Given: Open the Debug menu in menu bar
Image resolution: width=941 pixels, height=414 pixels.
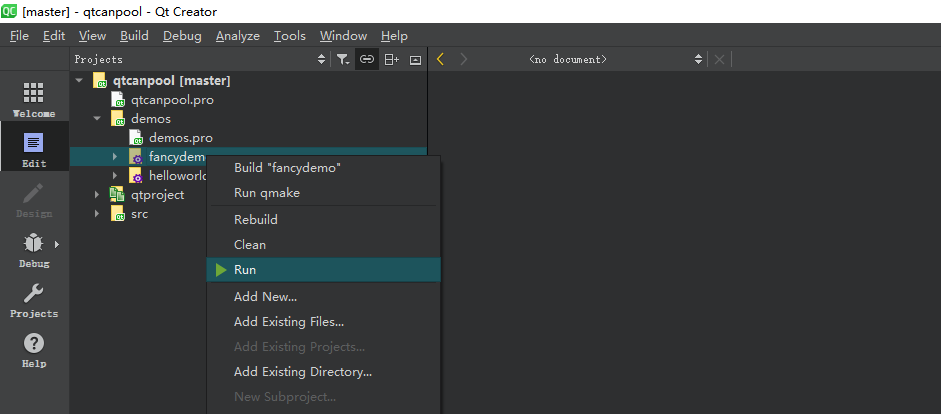Looking at the screenshot, I should pyautogui.click(x=182, y=36).
